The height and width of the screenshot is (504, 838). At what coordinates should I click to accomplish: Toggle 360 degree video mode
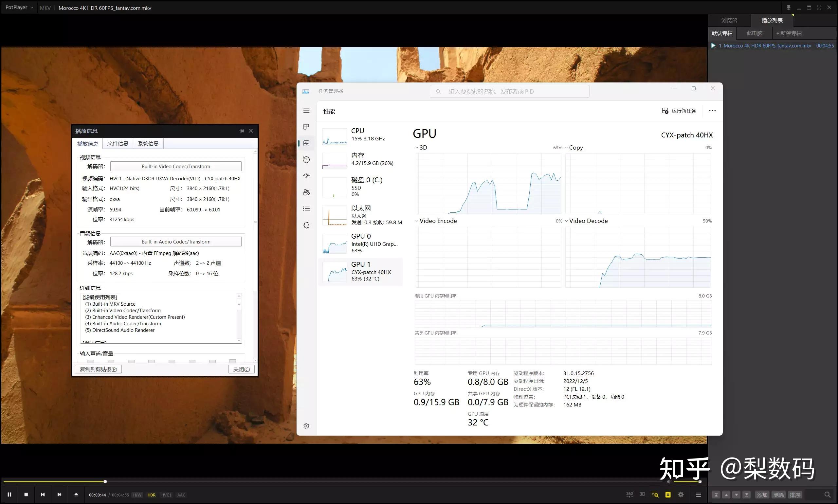[629, 495]
